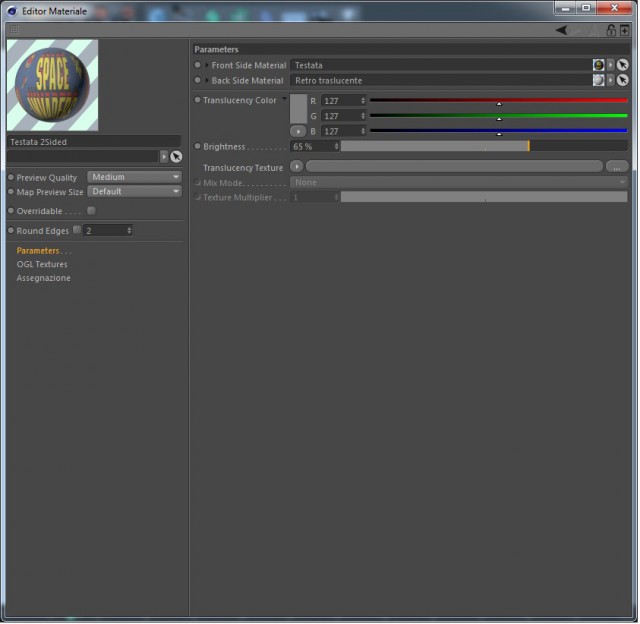Click the blue channel slider
The image size is (640, 624).
click(x=499, y=131)
